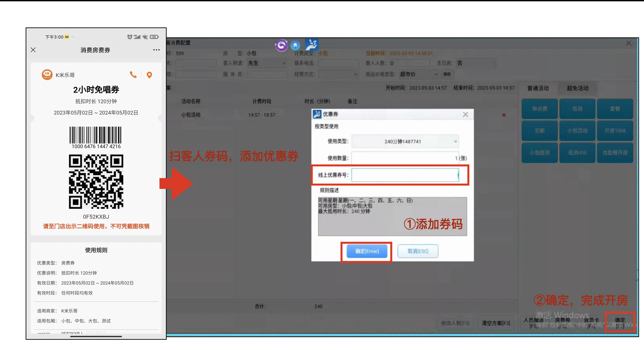Viewport: 644px width, 350px height.
Task: Tap the voucher QR code
Action: tap(96, 182)
